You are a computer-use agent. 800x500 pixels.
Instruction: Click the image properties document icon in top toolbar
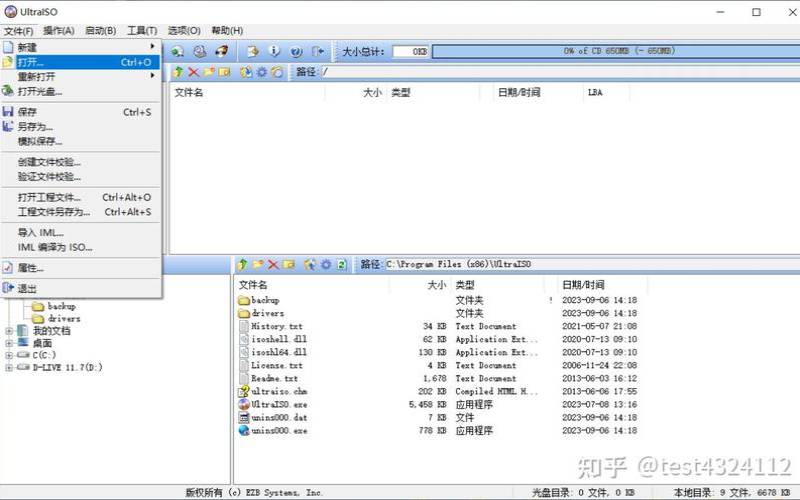(253, 52)
